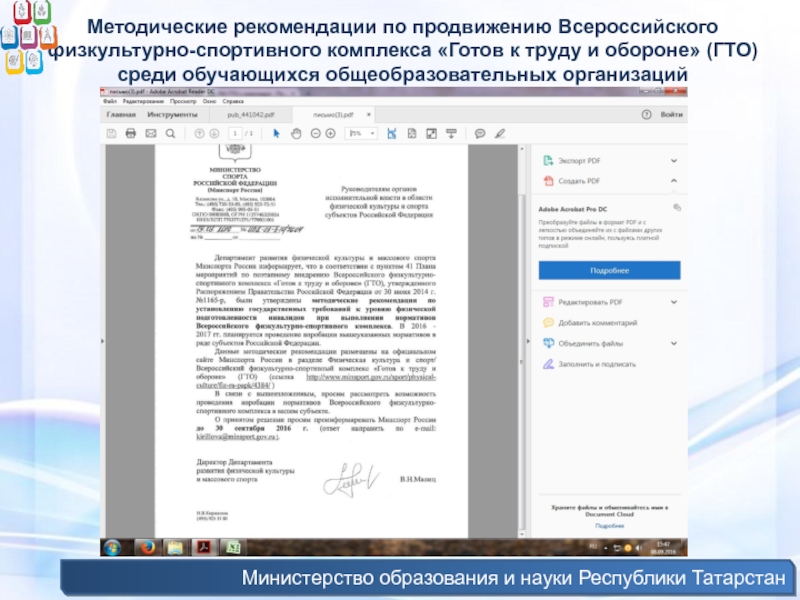Screen dimensions: 800x600
Task: Click the kirillova@minsport.gov.ru email link
Action: [237, 437]
